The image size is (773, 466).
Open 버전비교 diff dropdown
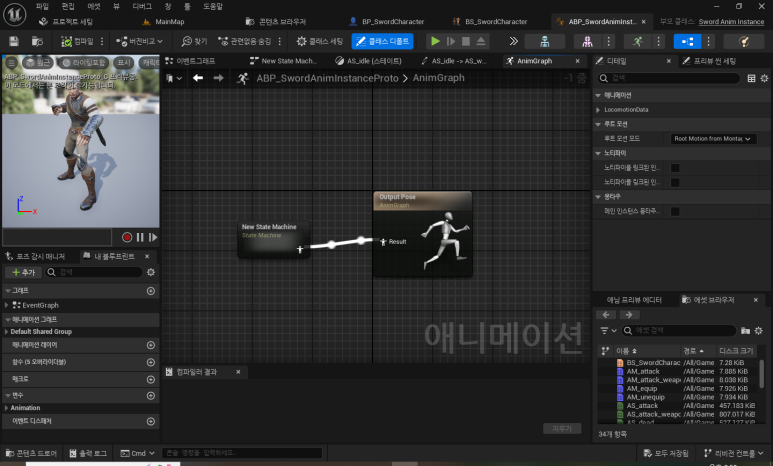point(139,41)
